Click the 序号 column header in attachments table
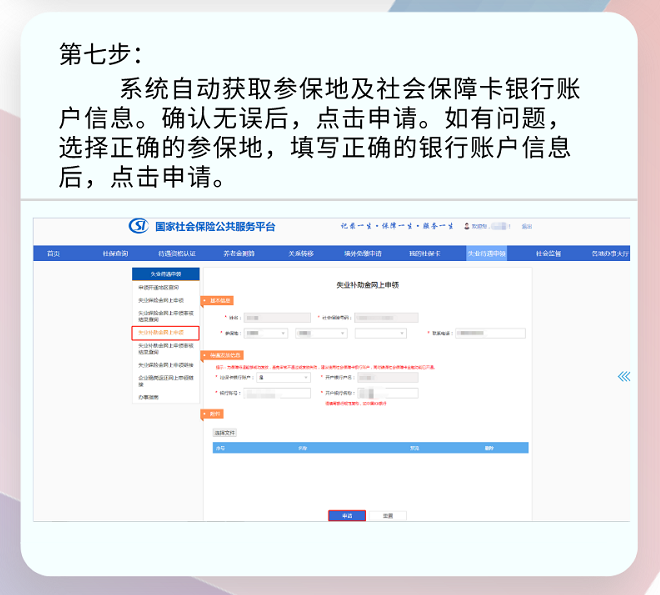This screenshot has width=660, height=595. pyautogui.click(x=220, y=448)
